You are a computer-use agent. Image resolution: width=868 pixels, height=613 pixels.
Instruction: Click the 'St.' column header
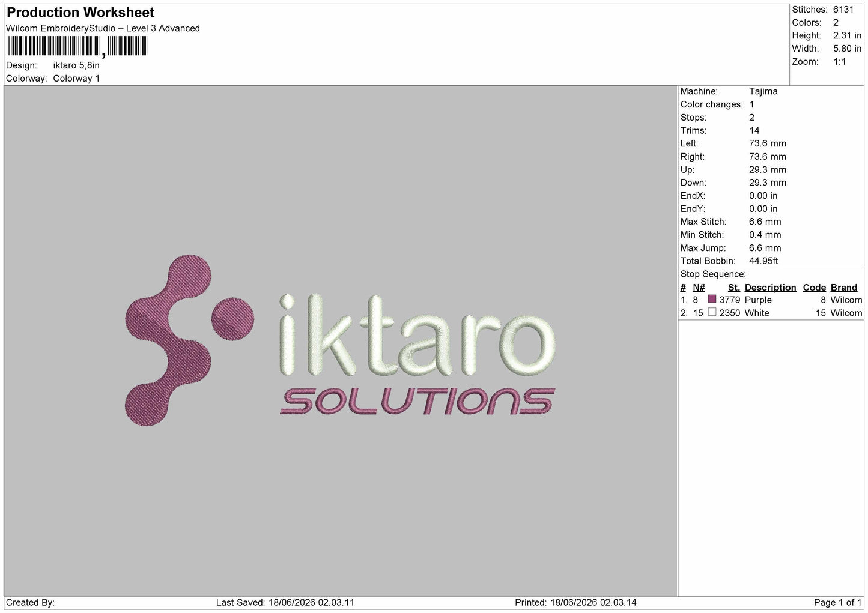(x=734, y=288)
